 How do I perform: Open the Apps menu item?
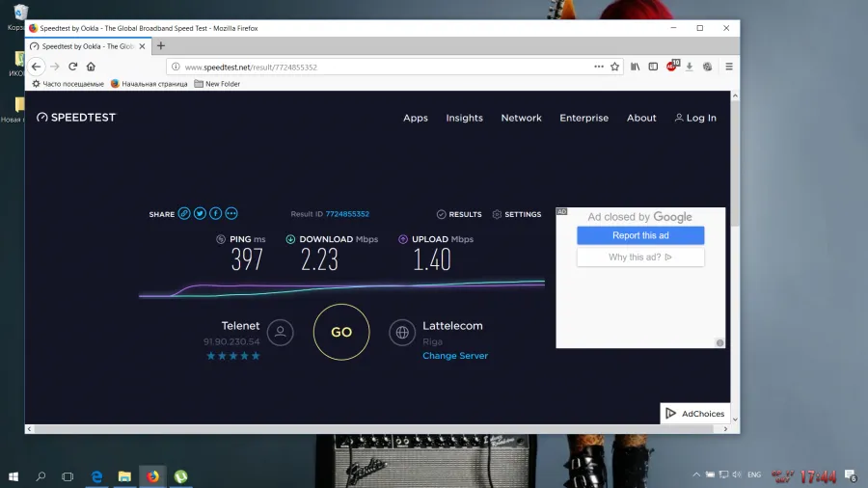[x=415, y=118]
